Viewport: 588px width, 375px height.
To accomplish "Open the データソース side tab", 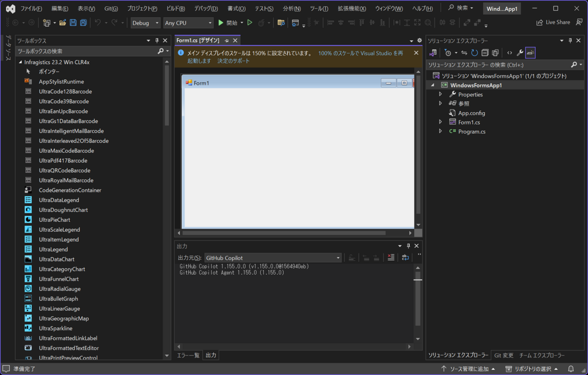I will (x=8, y=48).
